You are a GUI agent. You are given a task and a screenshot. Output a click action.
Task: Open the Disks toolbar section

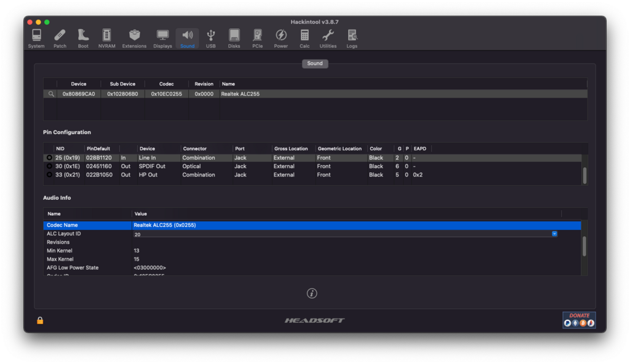[x=234, y=39]
